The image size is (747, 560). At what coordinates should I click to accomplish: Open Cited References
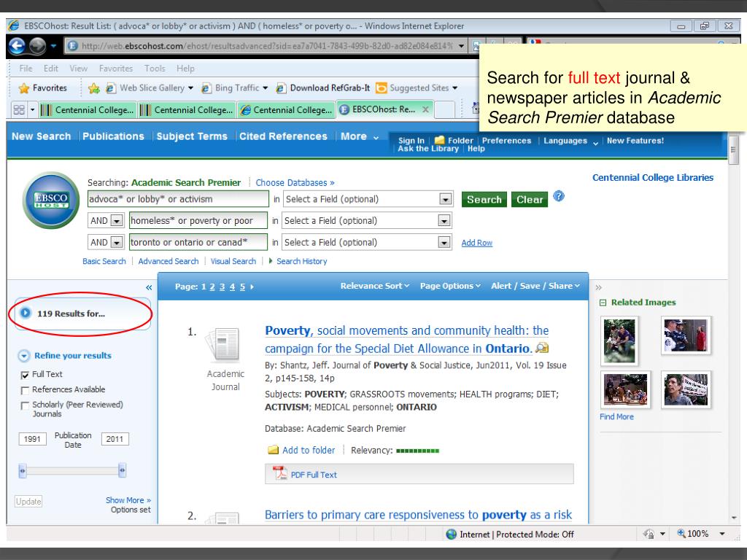[284, 136]
